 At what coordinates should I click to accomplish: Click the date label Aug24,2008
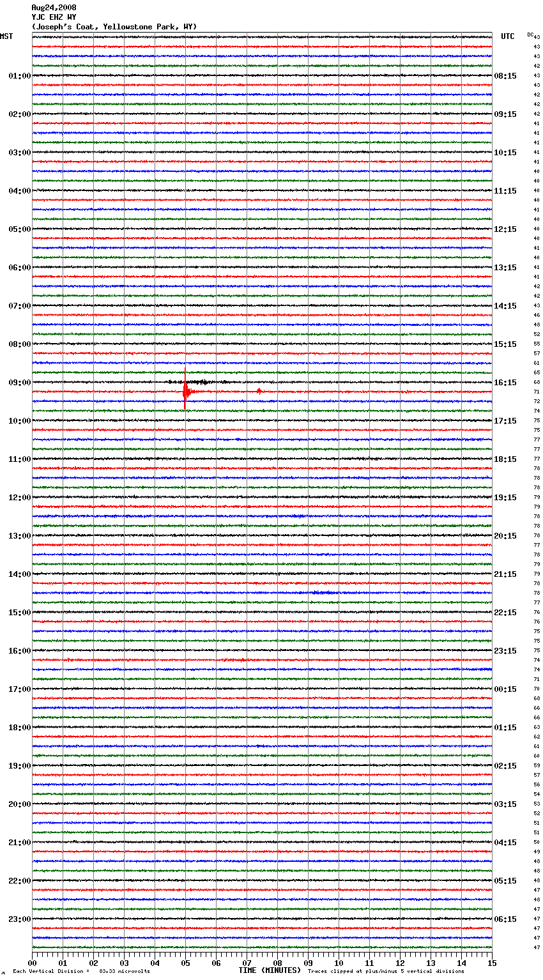pyautogui.click(x=54, y=8)
